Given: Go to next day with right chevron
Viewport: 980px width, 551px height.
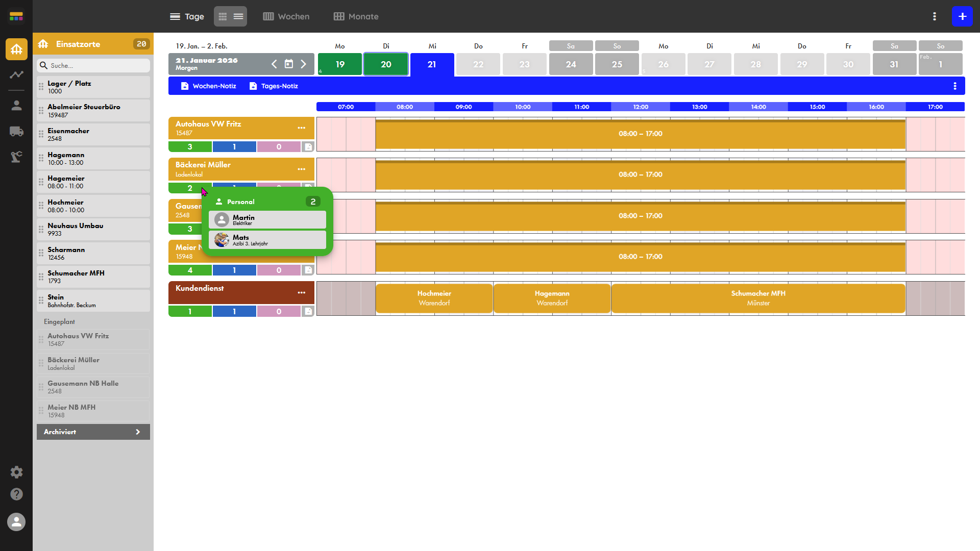Looking at the screenshot, I should (304, 64).
